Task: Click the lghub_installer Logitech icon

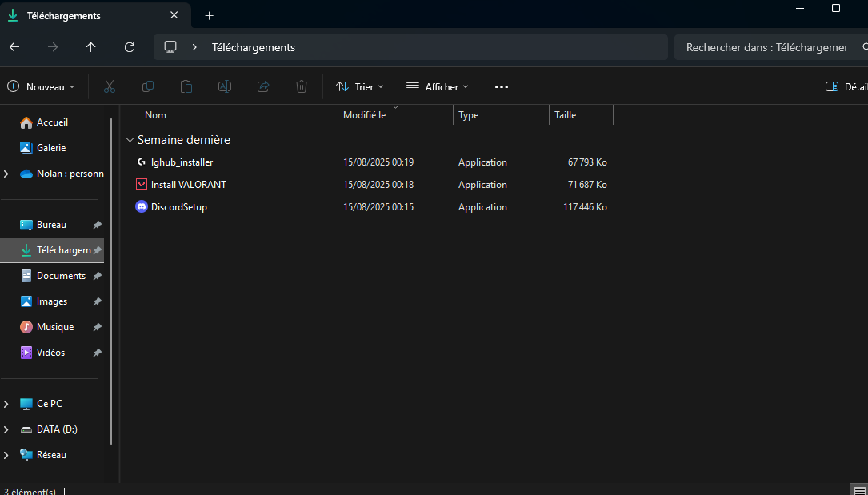Action: point(141,162)
